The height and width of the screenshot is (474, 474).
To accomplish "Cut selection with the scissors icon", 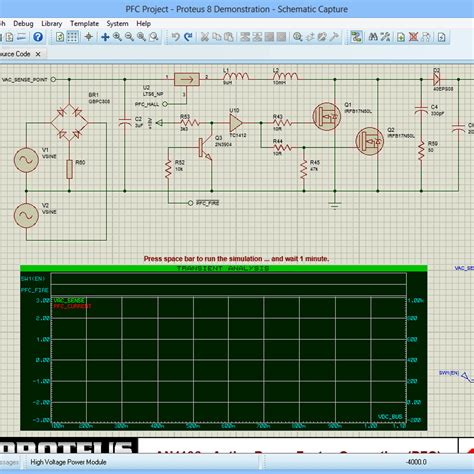I will tap(205, 37).
